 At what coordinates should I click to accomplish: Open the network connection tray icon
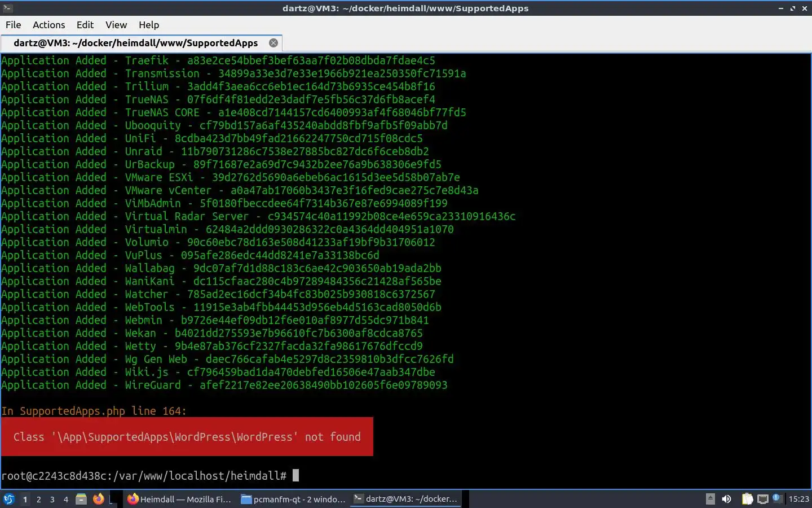(x=763, y=499)
